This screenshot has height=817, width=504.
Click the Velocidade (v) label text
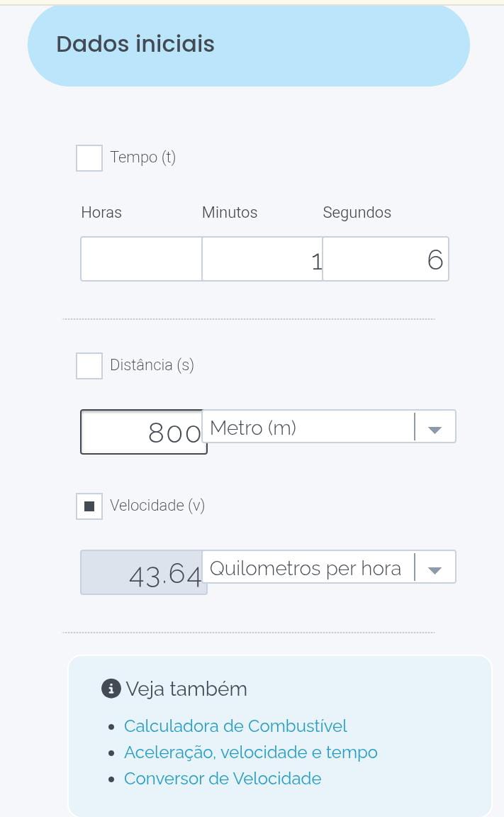pyautogui.click(x=157, y=506)
